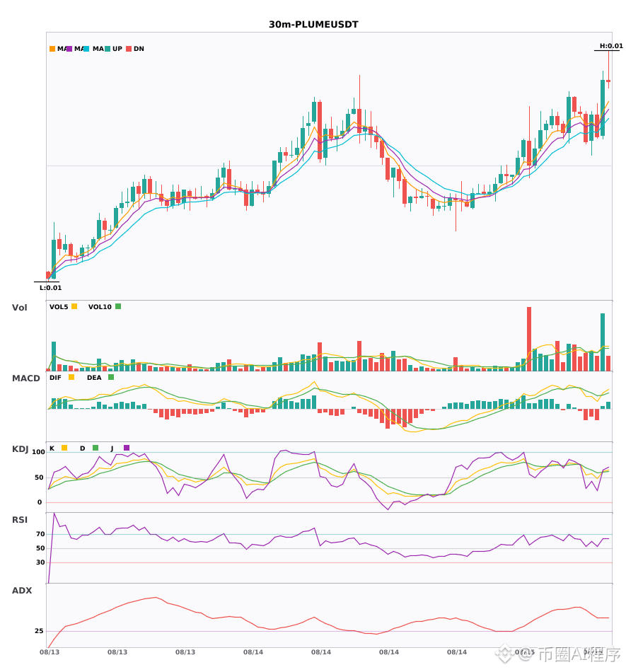
Task: Click the green DEA legend swatch
Action: pyautogui.click(x=111, y=377)
